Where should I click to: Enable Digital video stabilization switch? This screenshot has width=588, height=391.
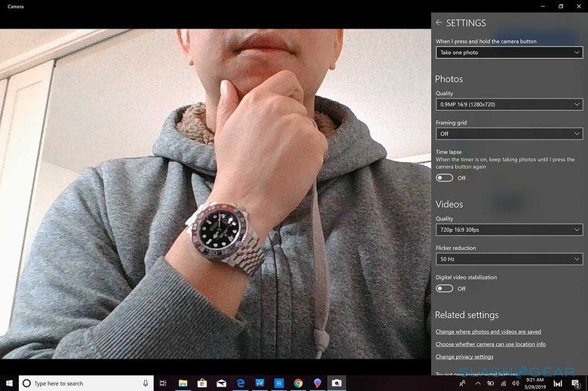444,289
